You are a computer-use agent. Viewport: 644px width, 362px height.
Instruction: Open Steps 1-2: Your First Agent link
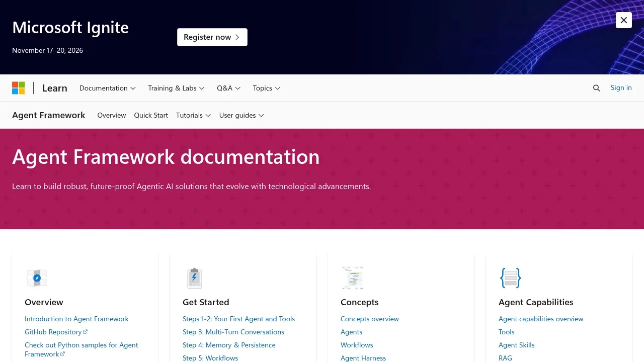[238, 319]
